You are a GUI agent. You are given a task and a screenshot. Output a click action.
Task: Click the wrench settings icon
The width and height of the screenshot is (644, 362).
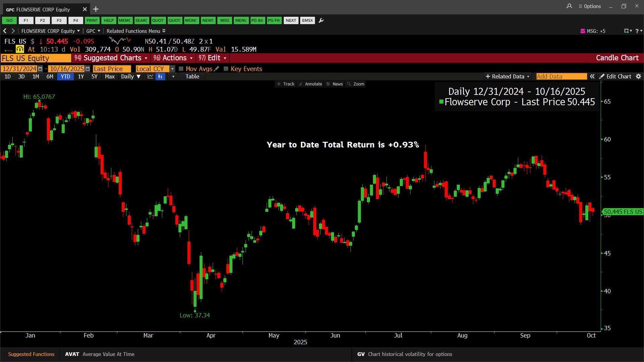(321, 20)
